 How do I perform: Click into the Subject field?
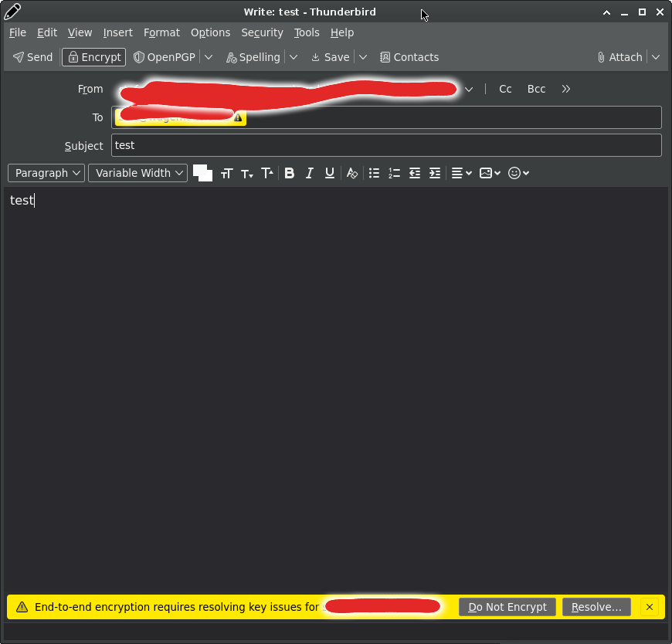pyautogui.click(x=386, y=145)
